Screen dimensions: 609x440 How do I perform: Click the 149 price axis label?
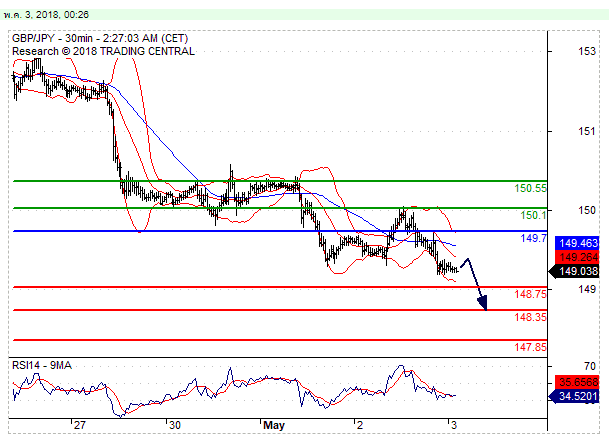pos(586,289)
